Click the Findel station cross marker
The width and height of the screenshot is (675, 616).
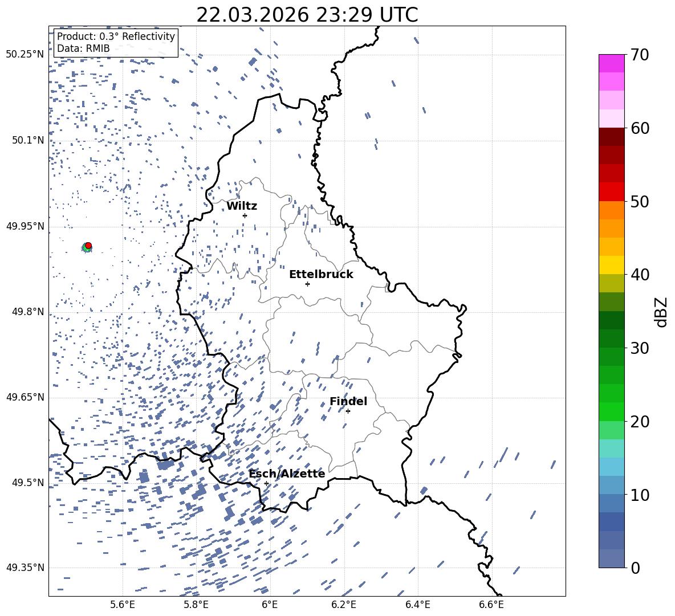tap(348, 411)
